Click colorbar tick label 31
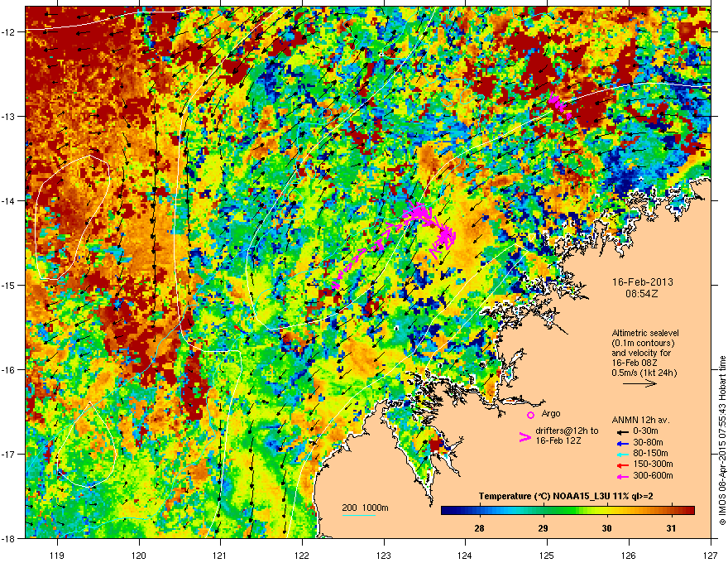This screenshot has height=563, width=728. tap(670, 528)
